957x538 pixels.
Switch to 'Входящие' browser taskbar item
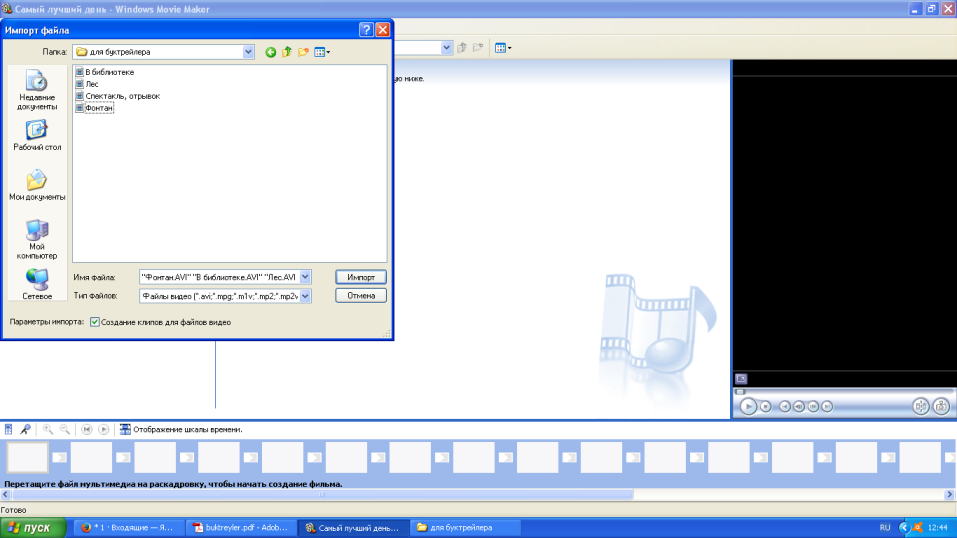coord(128,528)
